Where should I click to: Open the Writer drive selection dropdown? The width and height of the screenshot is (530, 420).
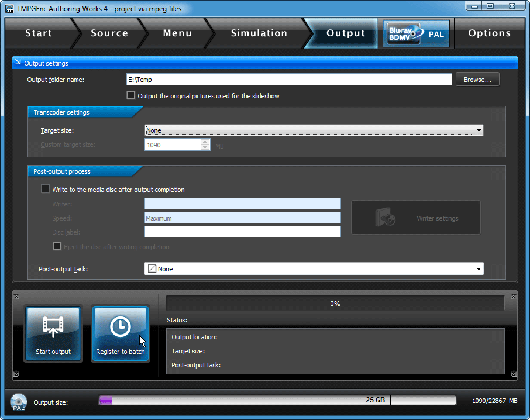pos(243,204)
